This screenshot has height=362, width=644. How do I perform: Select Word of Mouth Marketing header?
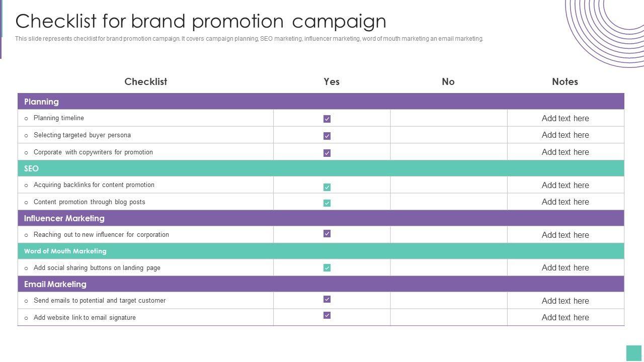point(65,251)
